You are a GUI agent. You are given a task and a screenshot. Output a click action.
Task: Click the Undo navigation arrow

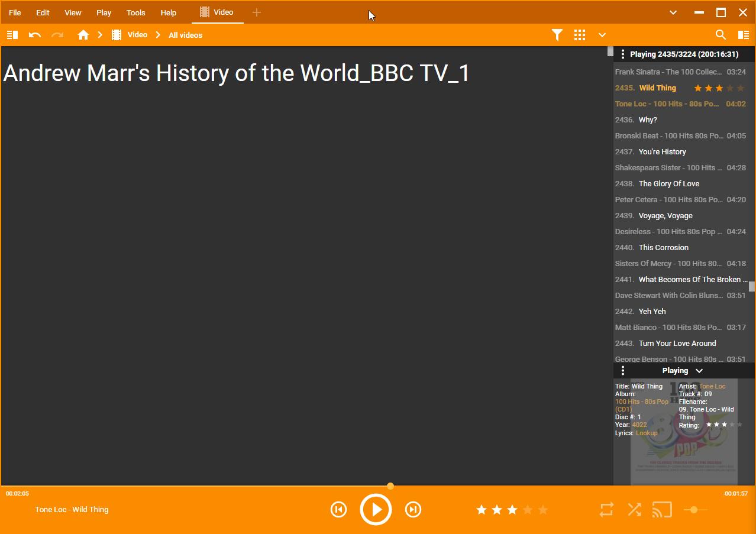pyautogui.click(x=35, y=35)
